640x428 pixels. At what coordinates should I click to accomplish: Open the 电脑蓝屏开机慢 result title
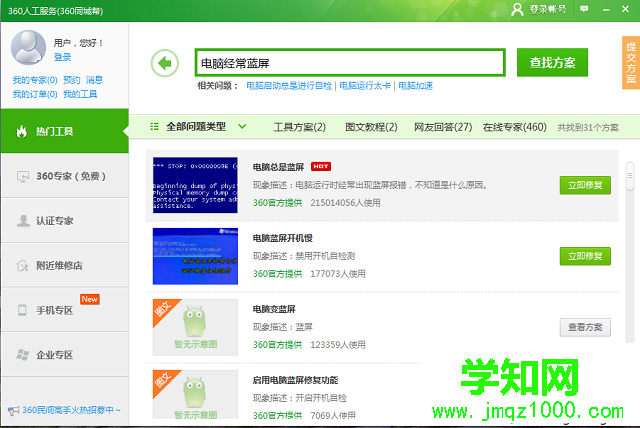pos(282,238)
